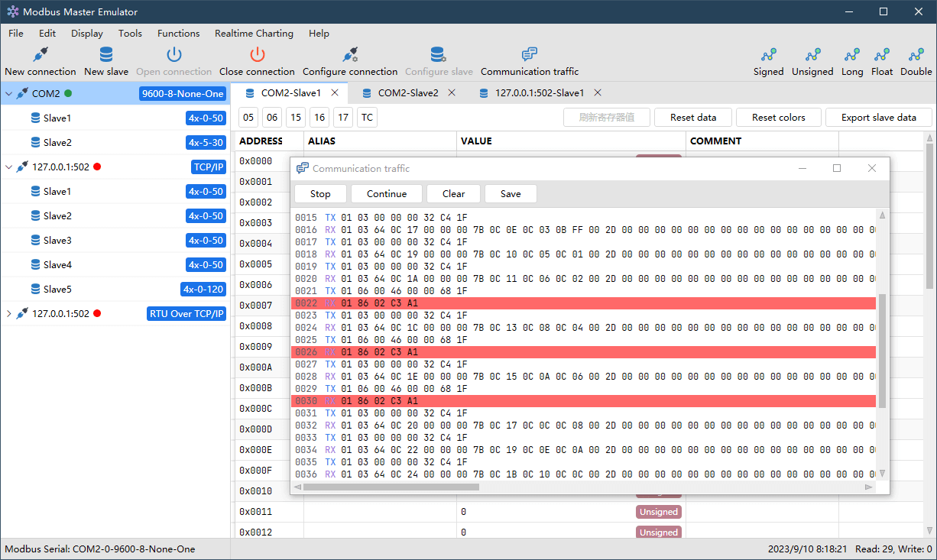This screenshot has width=937, height=560.
Task: Toggle the function code 16 button
Action: [x=319, y=118]
